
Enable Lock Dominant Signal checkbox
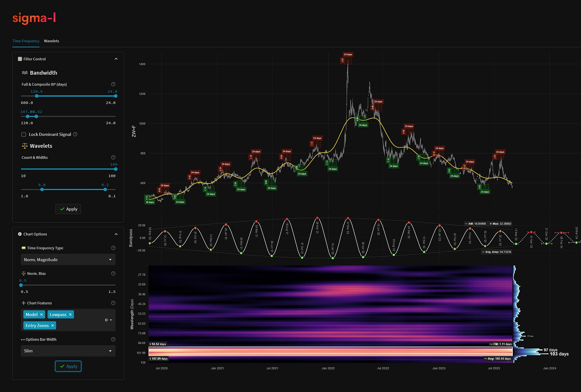[24, 135]
